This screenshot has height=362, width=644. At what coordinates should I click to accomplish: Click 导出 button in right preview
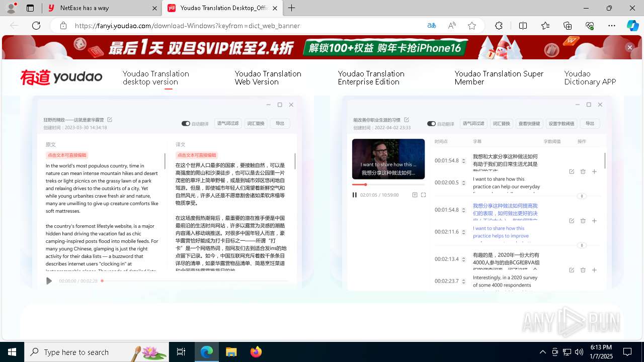[x=590, y=123]
